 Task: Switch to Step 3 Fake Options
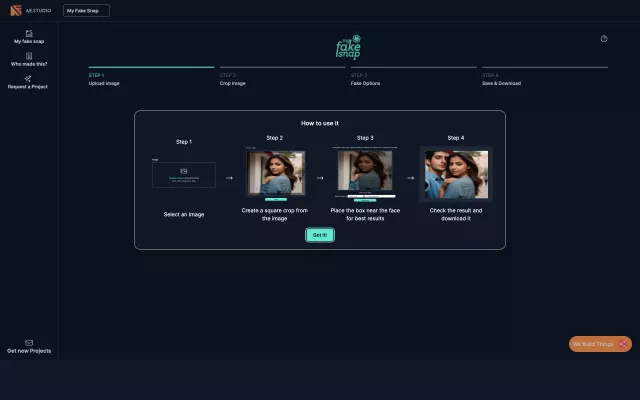coord(364,79)
